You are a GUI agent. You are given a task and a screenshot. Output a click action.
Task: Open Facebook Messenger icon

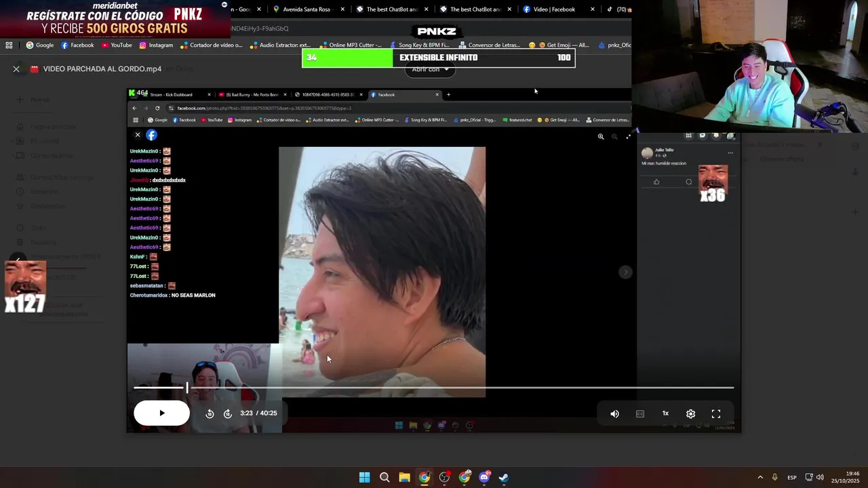coord(703,136)
